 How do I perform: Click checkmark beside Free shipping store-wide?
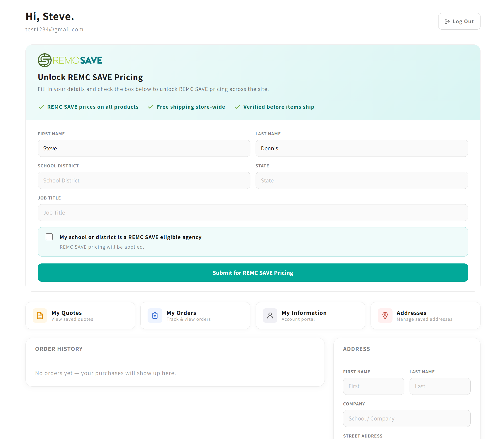pyautogui.click(x=151, y=107)
